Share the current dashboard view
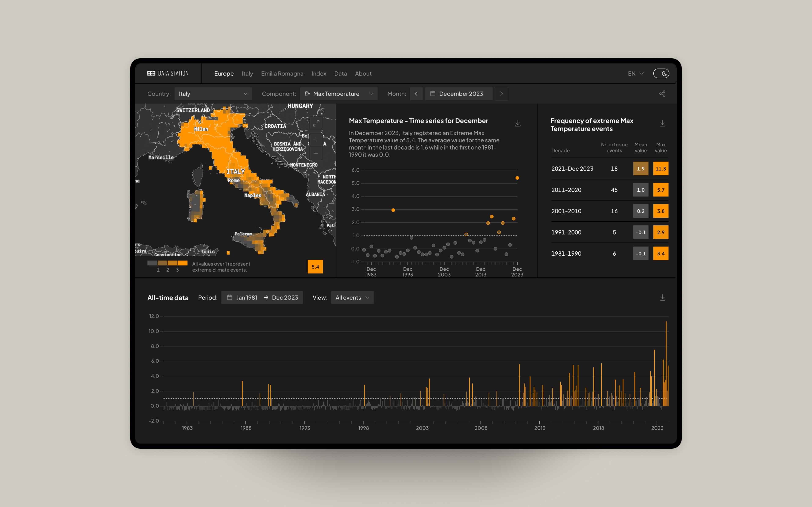This screenshot has height=507, width=812. coord(663,94)
